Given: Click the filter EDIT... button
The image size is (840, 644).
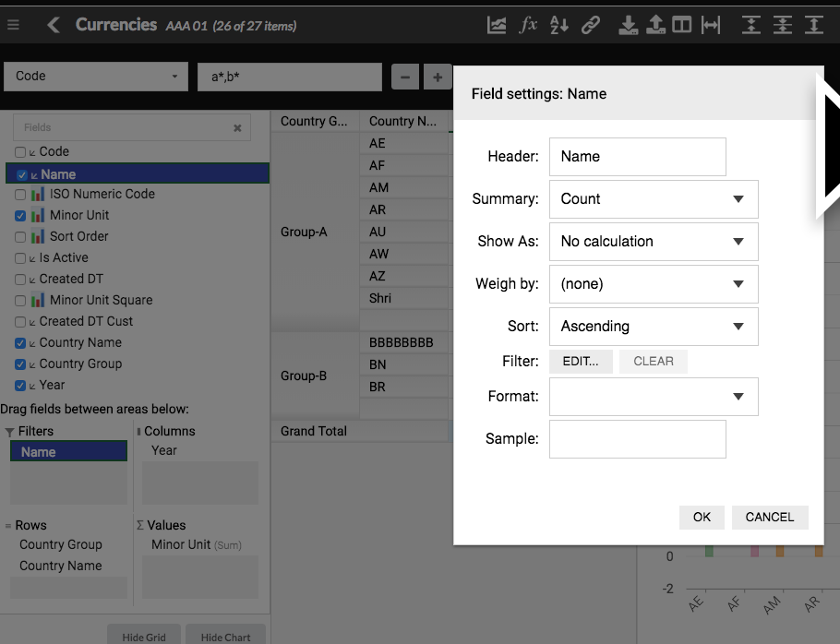Looking at the screenshot, I should click(581, 362).
